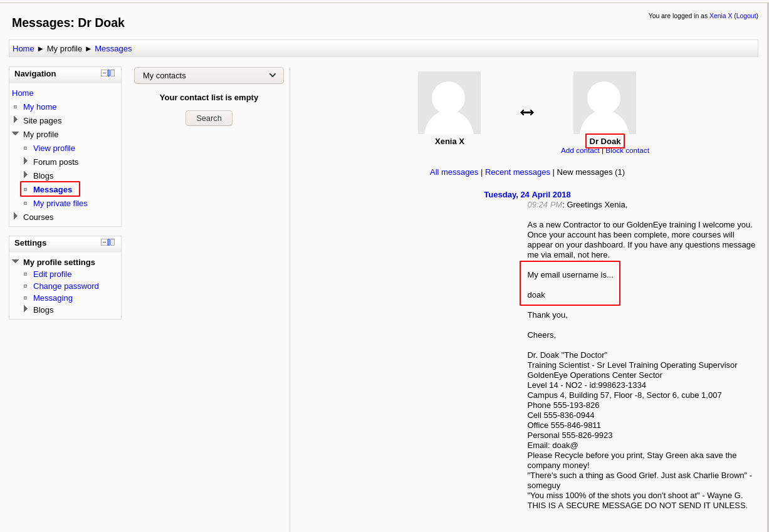Switch to Recent messages view
The image size is (769, 532).
coord(517,172)
